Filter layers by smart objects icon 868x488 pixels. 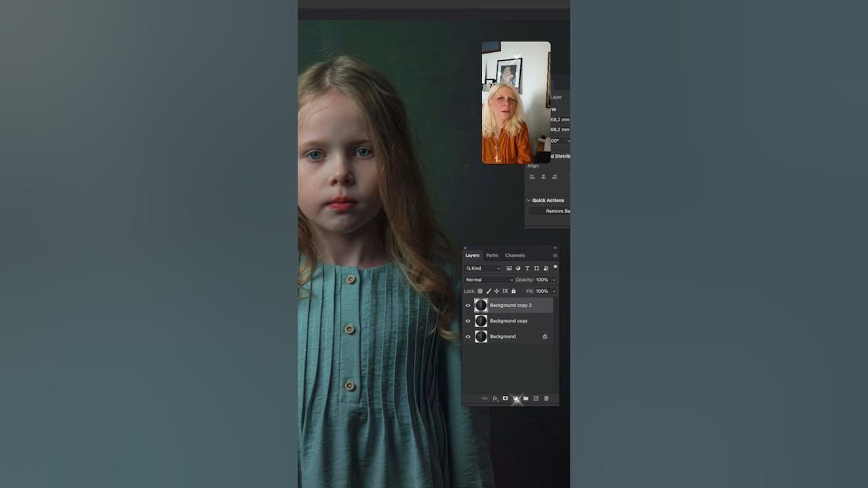(x=546, y=268)
